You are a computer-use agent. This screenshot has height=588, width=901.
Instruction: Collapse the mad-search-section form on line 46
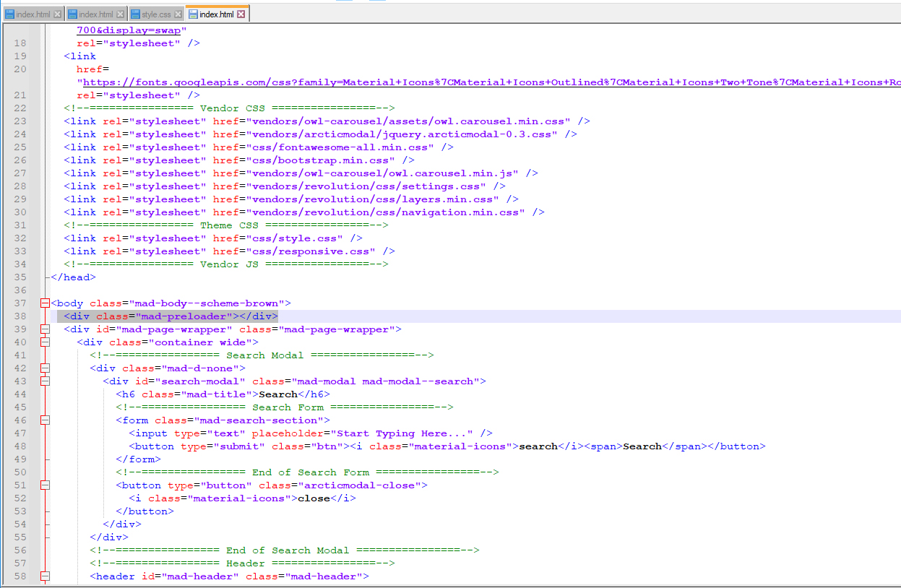(x=46, y=420)
